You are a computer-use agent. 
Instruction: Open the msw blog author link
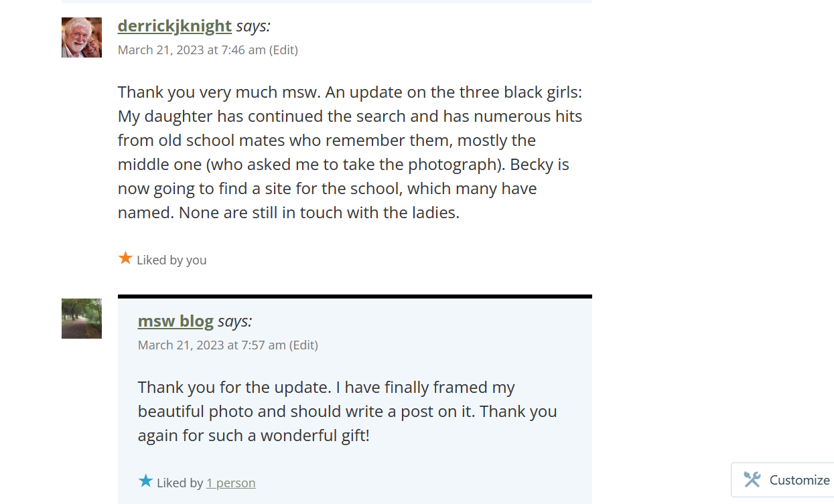(176, 321)
